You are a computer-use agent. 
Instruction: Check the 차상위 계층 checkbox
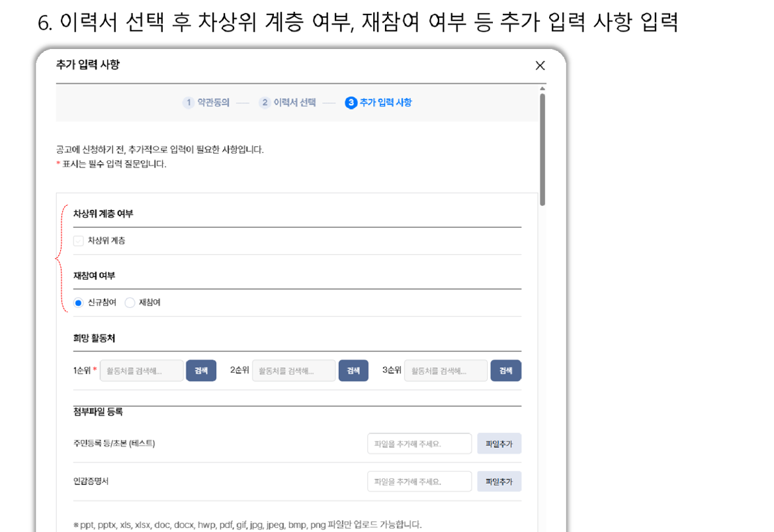[x=79, y=241]
